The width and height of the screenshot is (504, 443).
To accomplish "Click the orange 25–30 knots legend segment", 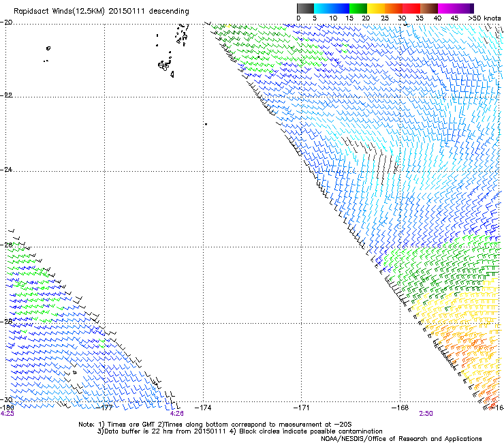I will click(x=394, y=8).
